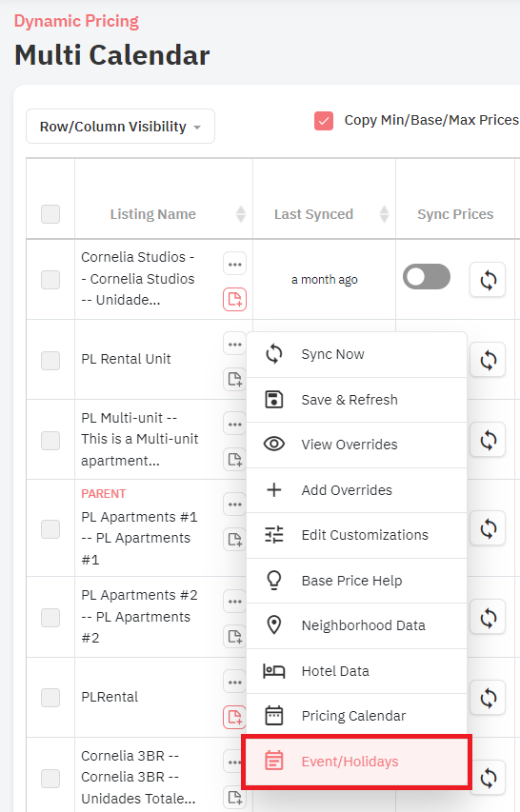The height and width of the screenshot is (812, 520).
Task: Click the Dynamic Pricing breadcrumb link
Action: click(x=76, y=21)
